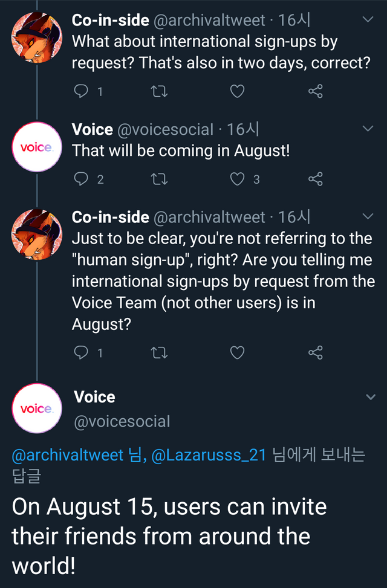Like Voice's "coming in August" tweet
387x588 pixels.
pyautogui.click(x=238, y=179)
